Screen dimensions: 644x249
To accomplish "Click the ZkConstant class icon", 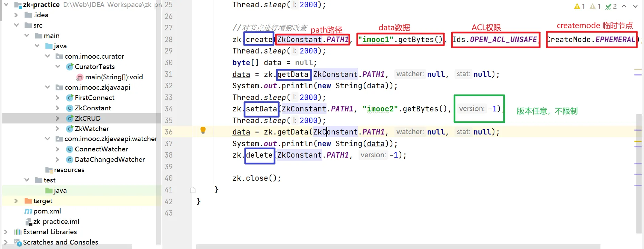I will [x=70, y=108].
